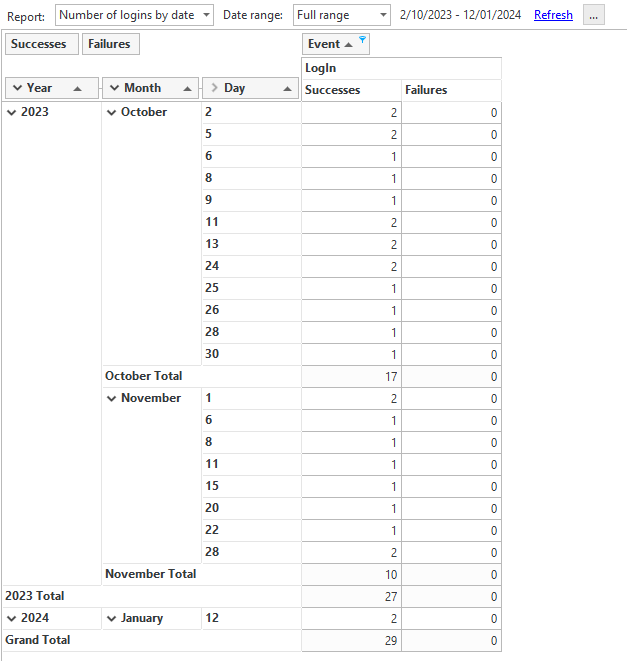627x661 pixels.
Task: Collapse the October month group
Action: point(112,112)
